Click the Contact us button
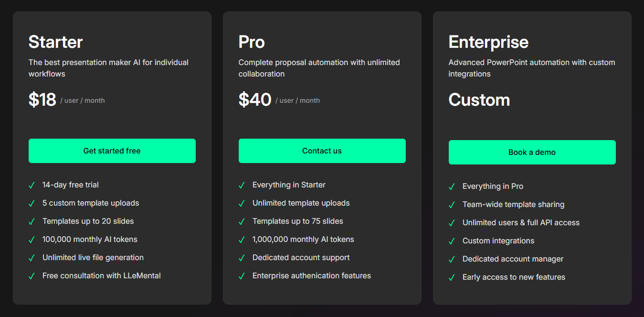The image size is (644, 317). (322, 151)
